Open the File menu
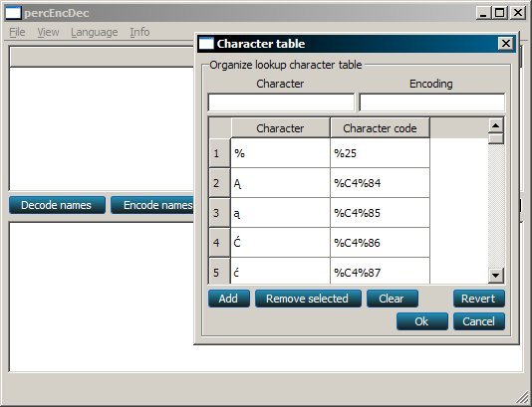Viewport: 532px width, 407px height. click(x=17, y=32)
